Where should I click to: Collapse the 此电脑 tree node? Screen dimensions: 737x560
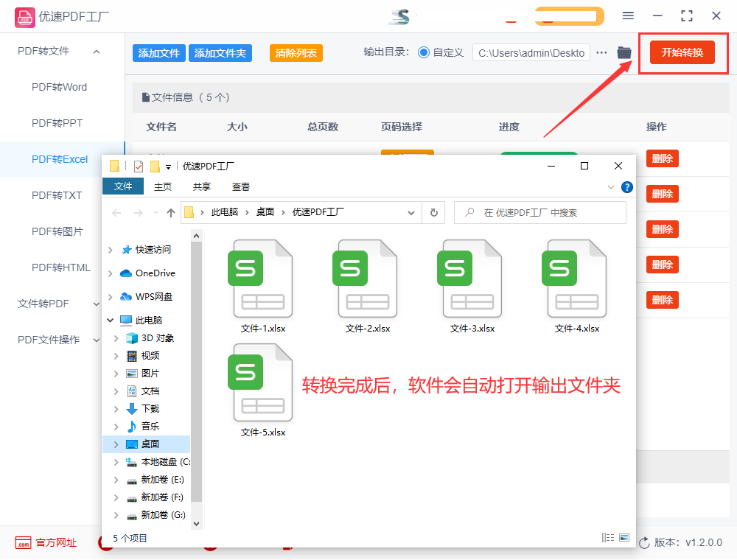tap(111, 321)
